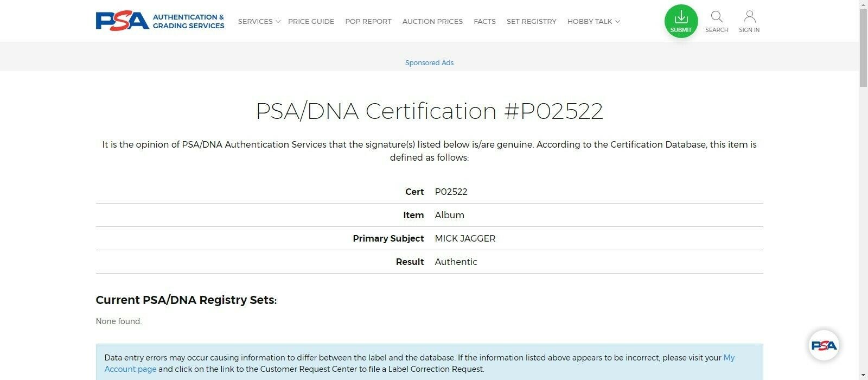Screen dimensions: 868x380
Task: Click the scrollbar down arrow
Action: click(x=863, y=376)
